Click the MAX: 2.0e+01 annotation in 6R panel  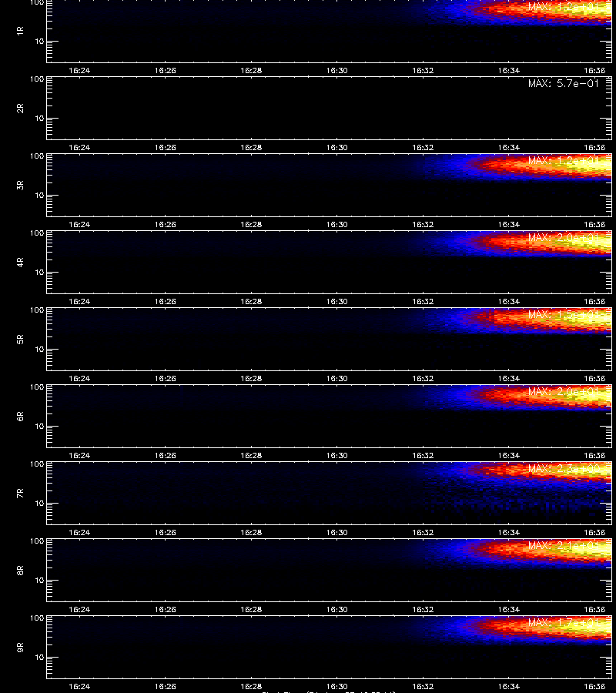[564, 391]
